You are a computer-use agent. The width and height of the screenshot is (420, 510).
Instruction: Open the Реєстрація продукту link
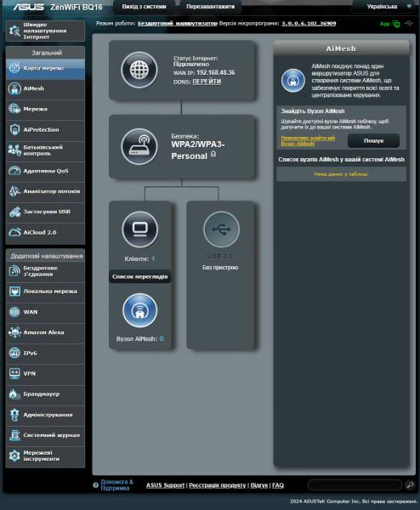(218, 485)
